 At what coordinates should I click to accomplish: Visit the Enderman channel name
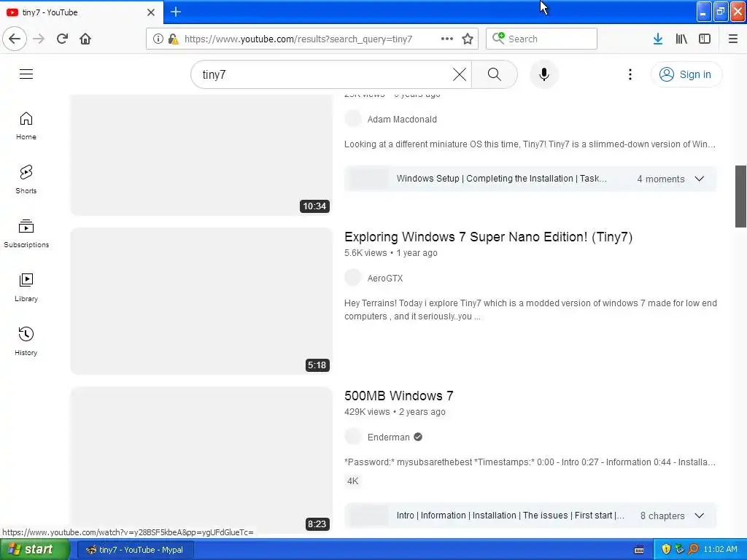click(388, 437)
